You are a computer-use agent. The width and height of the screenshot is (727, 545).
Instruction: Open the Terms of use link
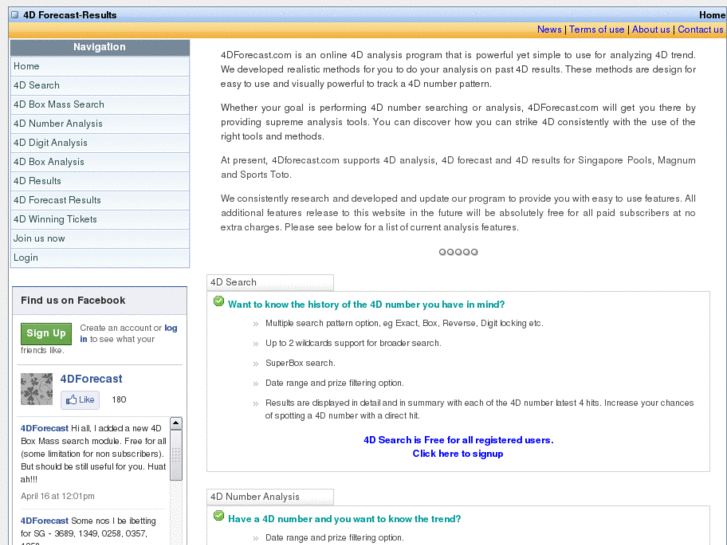(596, 30)
